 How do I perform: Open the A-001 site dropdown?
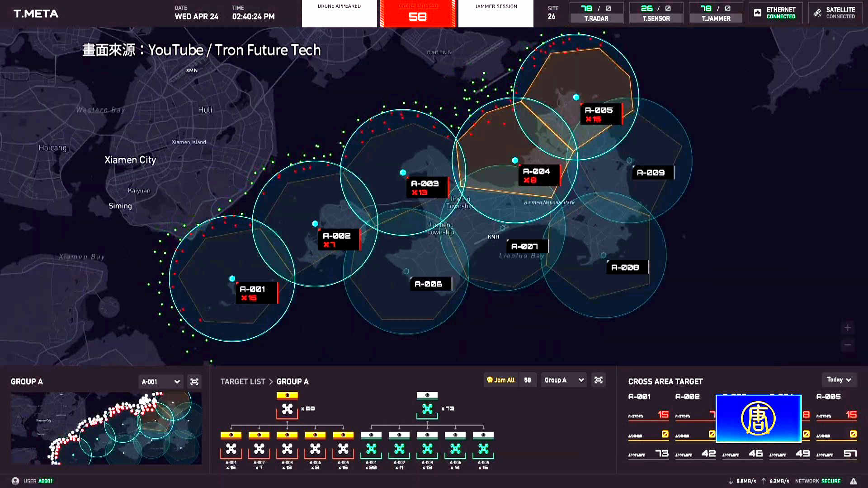coord(160,382)
